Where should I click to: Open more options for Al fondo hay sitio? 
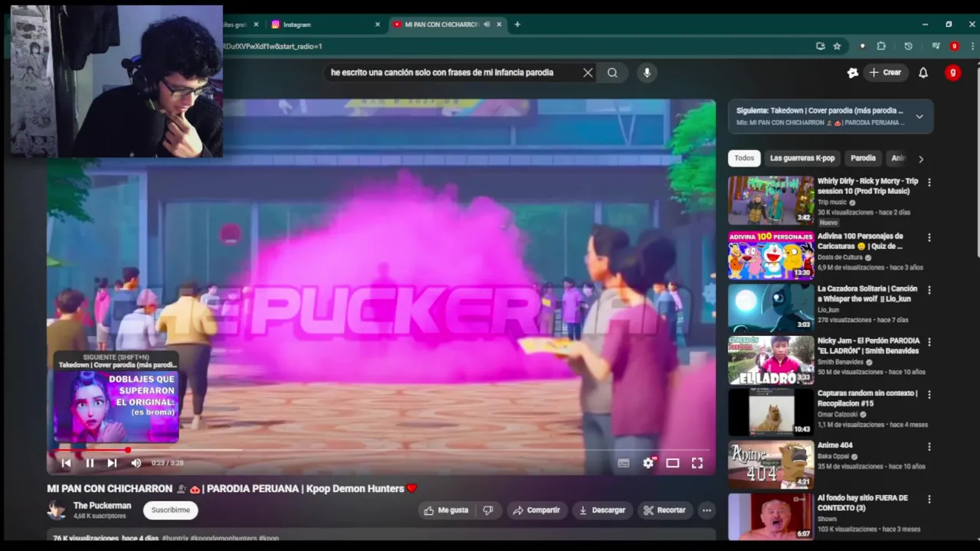click(929, 499)
